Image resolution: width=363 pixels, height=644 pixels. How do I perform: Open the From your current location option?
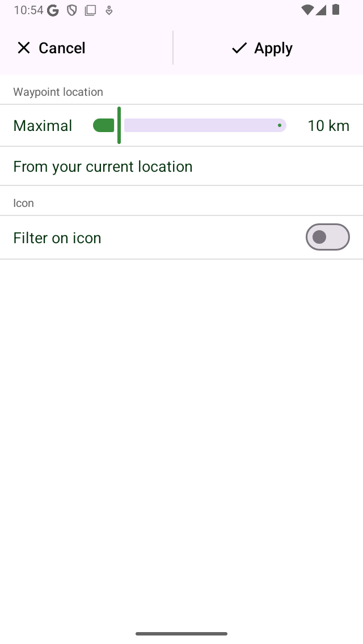(x=181, y=166)
